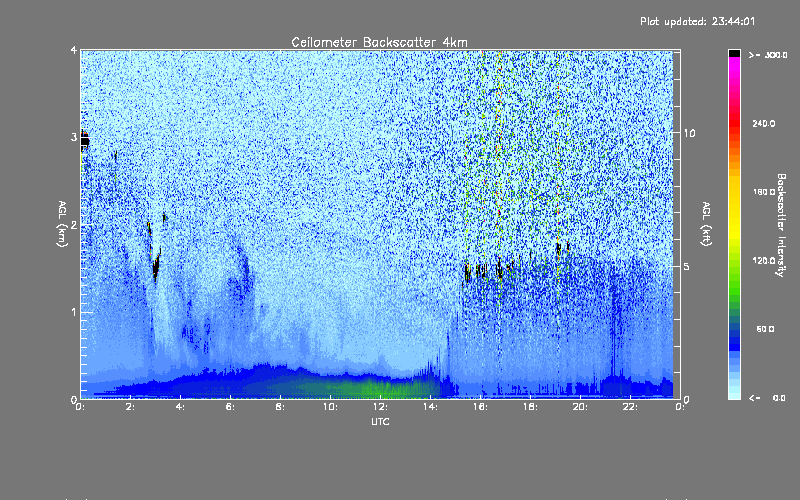The image size is (800, 500).
Task: Click the '22:' hour tick label on UTC axis
Action: (x=631, y=407)
